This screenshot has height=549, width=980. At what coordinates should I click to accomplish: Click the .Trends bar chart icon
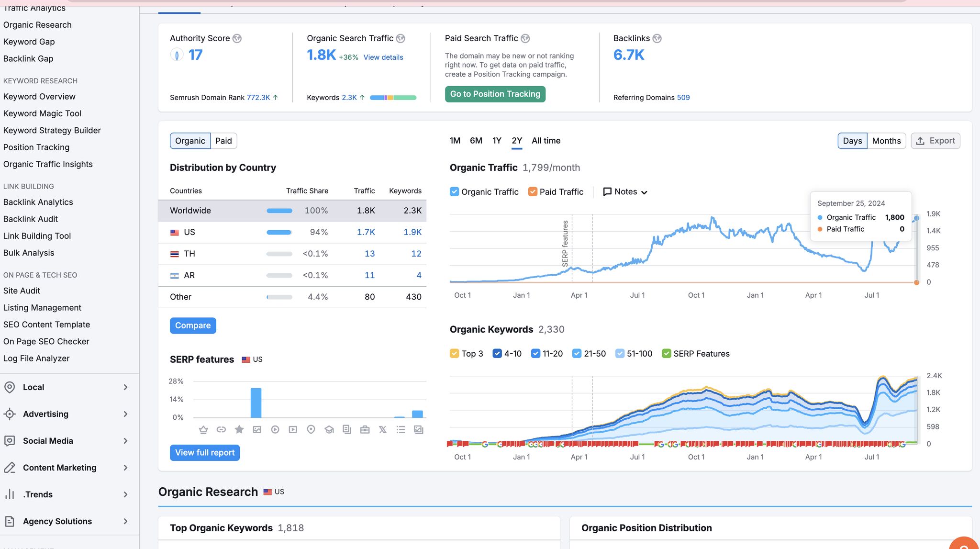click(x=10, y=494)
